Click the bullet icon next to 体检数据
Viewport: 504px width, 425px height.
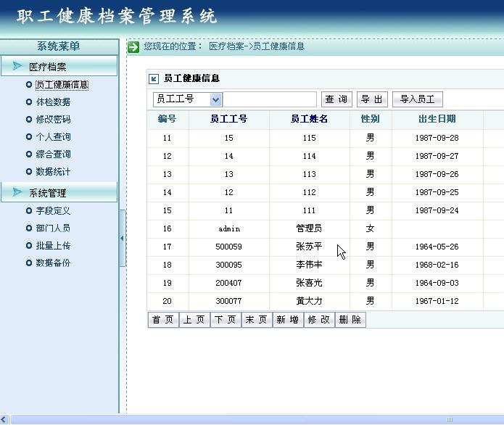tap(28, 102)
